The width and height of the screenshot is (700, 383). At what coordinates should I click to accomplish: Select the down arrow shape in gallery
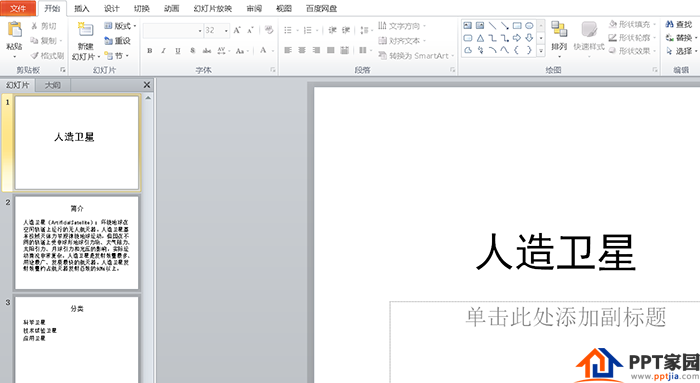[x=529, y=38]
